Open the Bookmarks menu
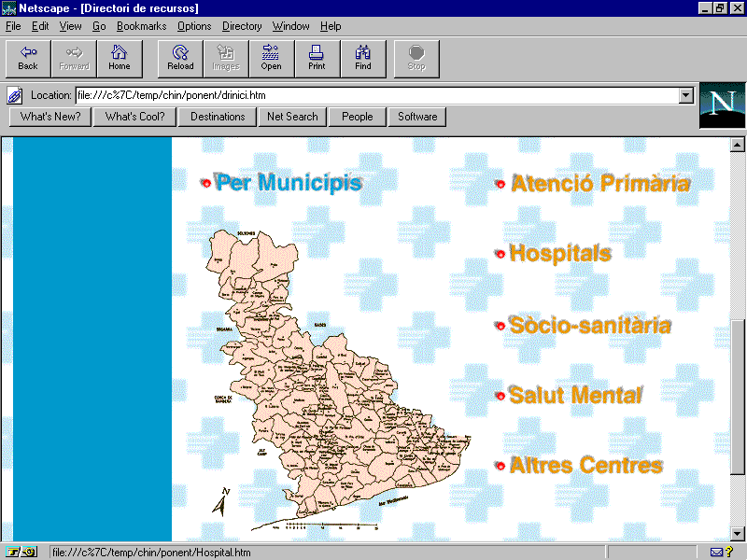747x560 pixels. [x=141, y=26]
